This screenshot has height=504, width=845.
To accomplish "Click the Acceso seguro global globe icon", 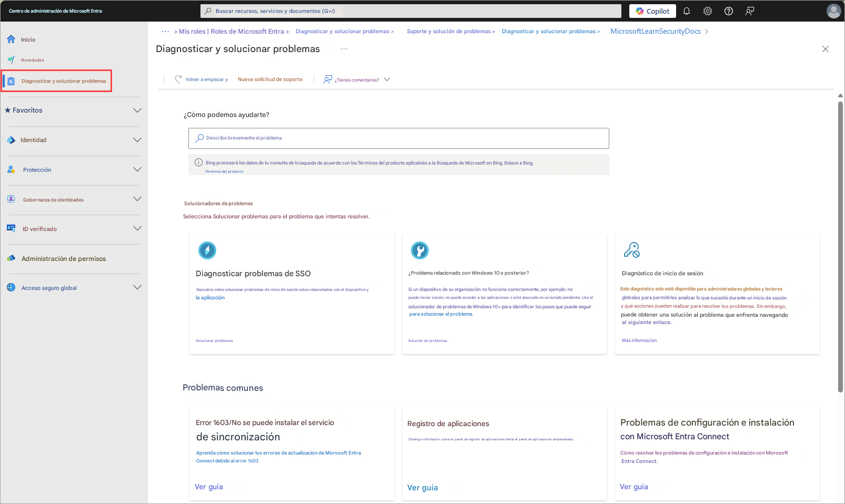I will click(11, 288).
